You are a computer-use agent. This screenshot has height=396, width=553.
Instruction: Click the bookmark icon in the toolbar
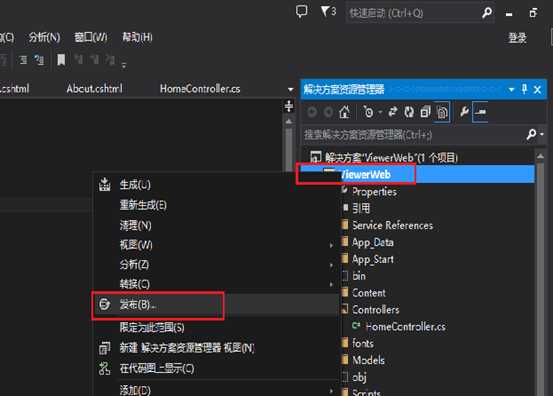point(61,59)
